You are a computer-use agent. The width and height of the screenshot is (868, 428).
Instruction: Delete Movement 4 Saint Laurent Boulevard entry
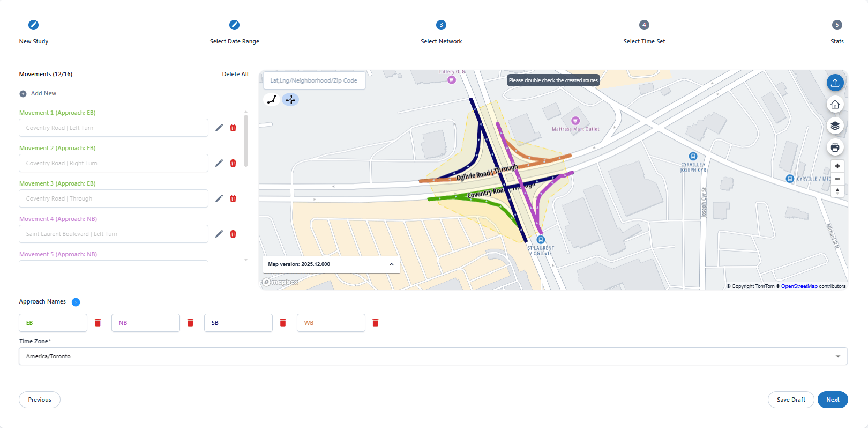pos(233,234)
